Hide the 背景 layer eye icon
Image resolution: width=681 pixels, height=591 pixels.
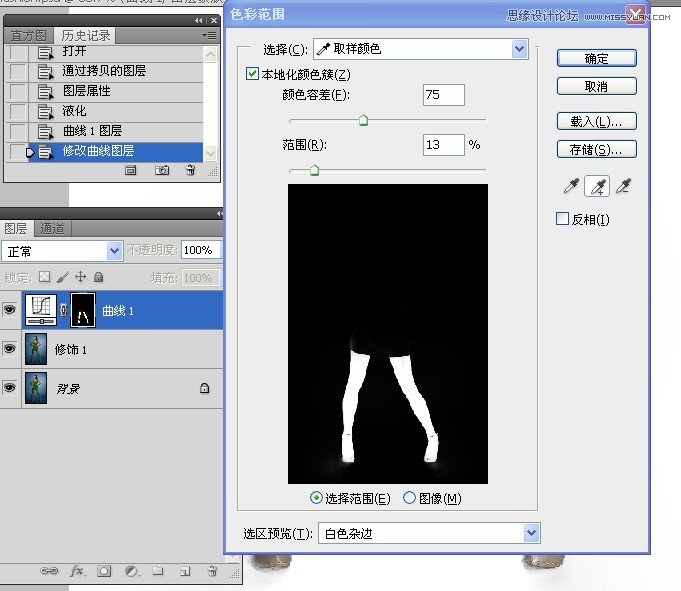10,388
